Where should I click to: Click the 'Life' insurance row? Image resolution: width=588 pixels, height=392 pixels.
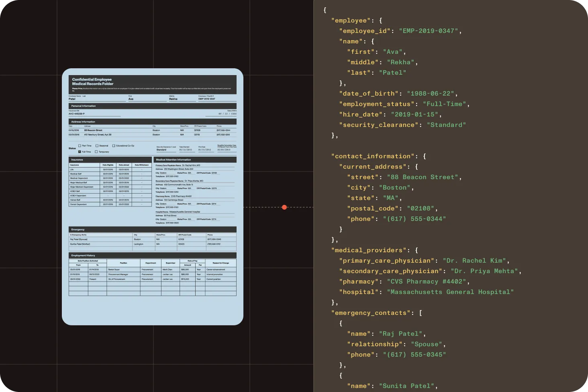click(x=110, y=169)
